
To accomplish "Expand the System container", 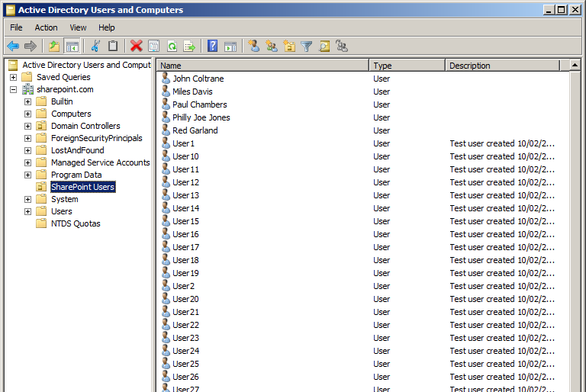I will pos(27,200).
